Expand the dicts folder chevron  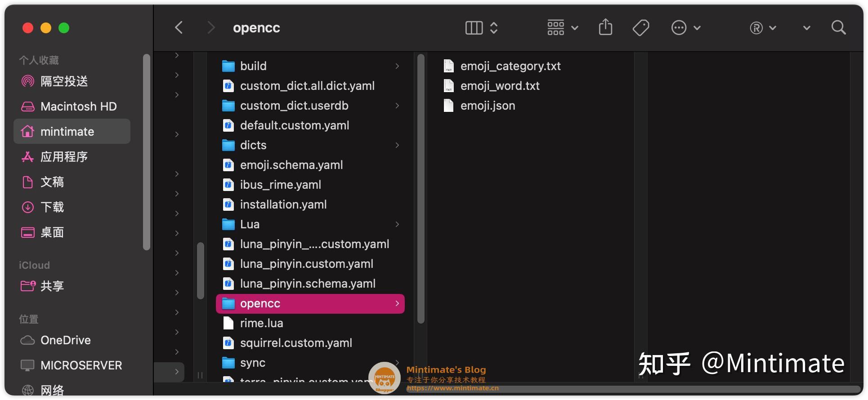point(397,145)
